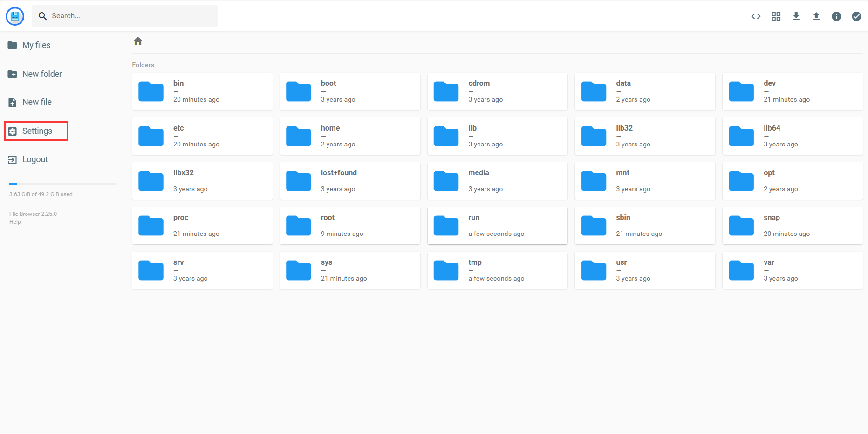This screenshot has width=868, height=434.
Task: Click the libx32 folder icon
Action: 151,181
